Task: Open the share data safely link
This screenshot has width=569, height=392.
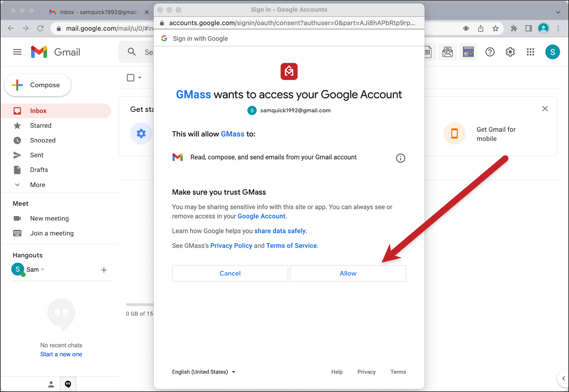Action: 280,231
